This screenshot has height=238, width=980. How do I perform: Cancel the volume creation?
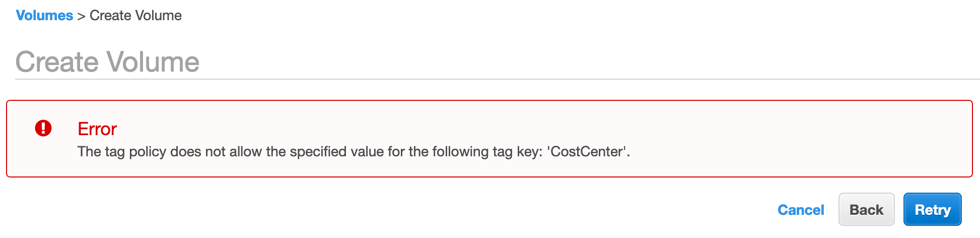(x=801, y=210)
